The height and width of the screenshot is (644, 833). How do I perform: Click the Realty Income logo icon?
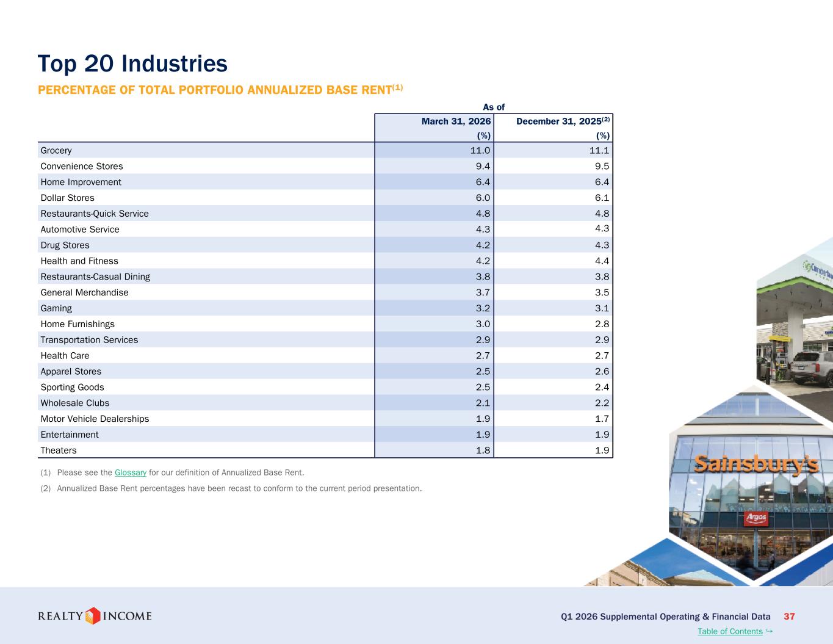92,615
